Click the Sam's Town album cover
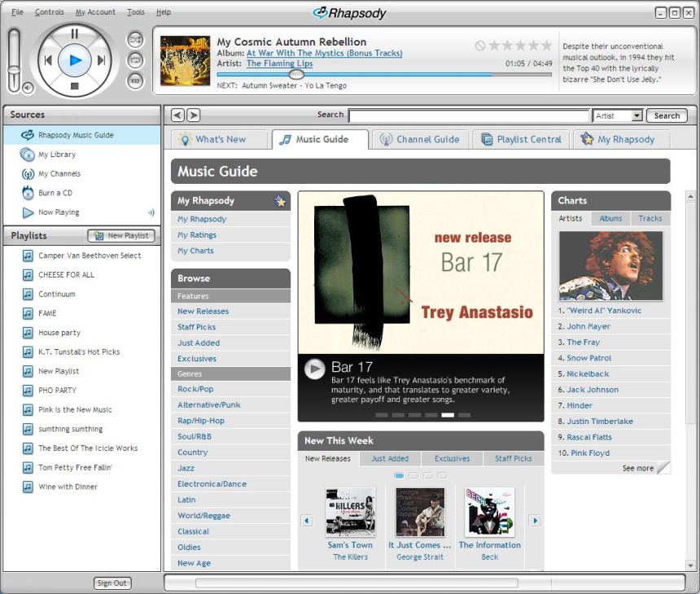Viewport: 700px width, 594px height. click(351, 512)
